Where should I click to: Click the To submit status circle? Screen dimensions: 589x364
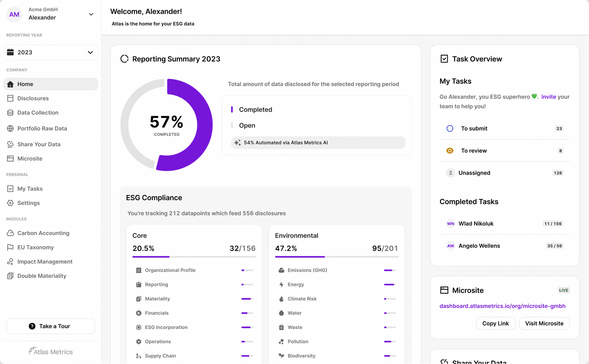450,129
